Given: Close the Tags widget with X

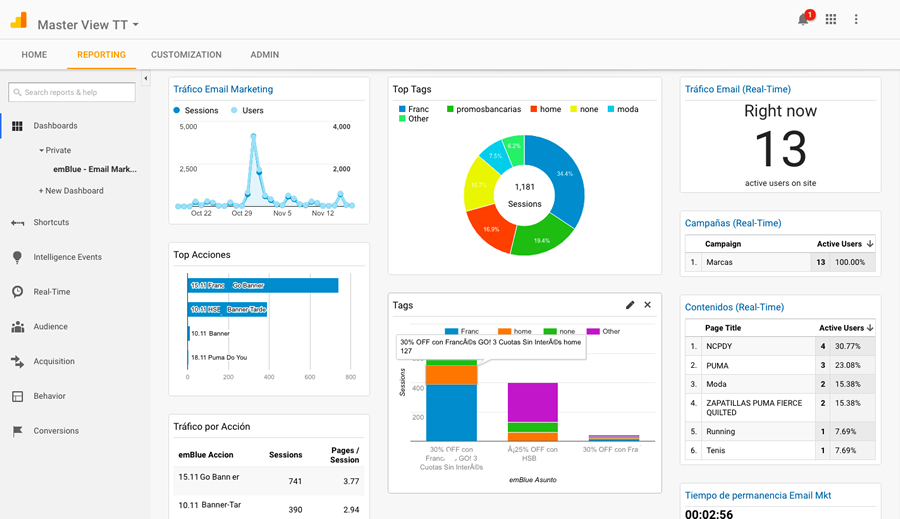Looking at the screenshot, I should click(647, 305).
